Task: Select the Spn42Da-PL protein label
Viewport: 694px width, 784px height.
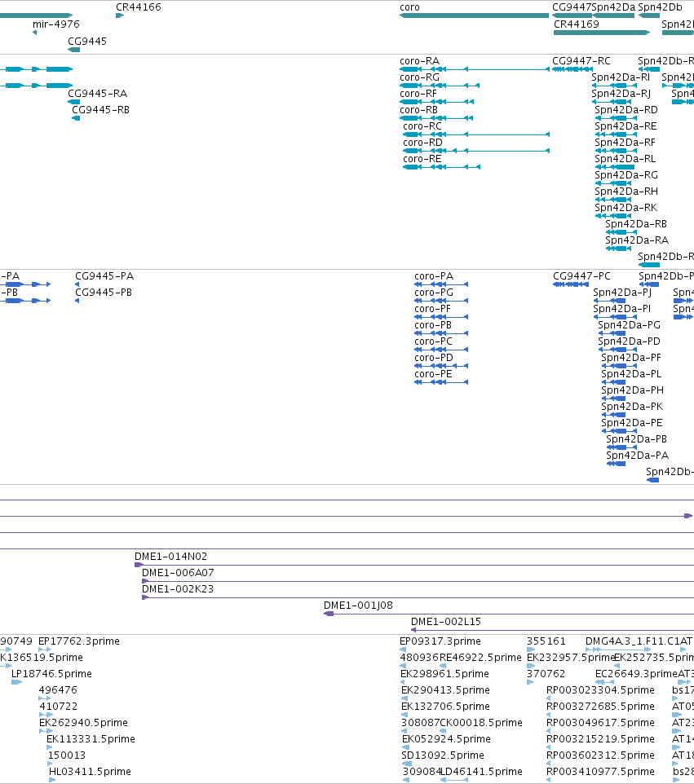Action: click(x=631, y=373)
